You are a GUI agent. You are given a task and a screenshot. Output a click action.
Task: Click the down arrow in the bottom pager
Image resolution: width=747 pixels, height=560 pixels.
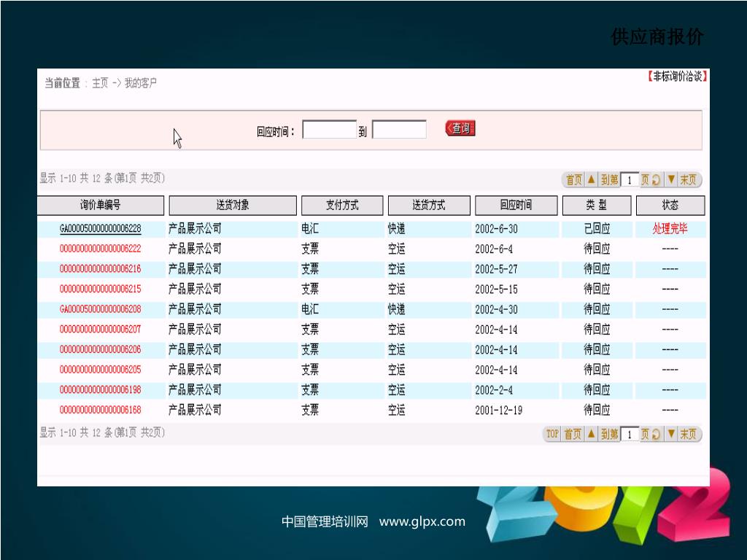671,434
